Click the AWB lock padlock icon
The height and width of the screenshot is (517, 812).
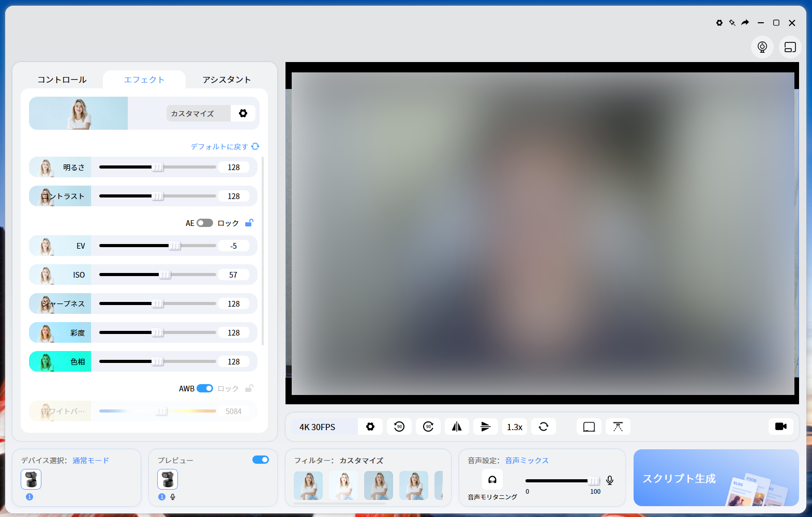click(249, 388)
